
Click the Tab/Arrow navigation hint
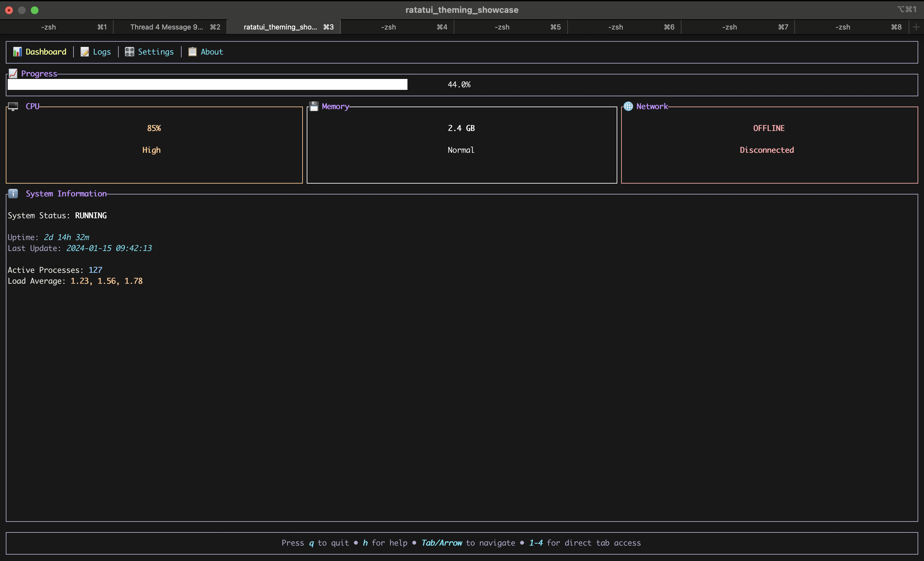click(x=441, y=543)
